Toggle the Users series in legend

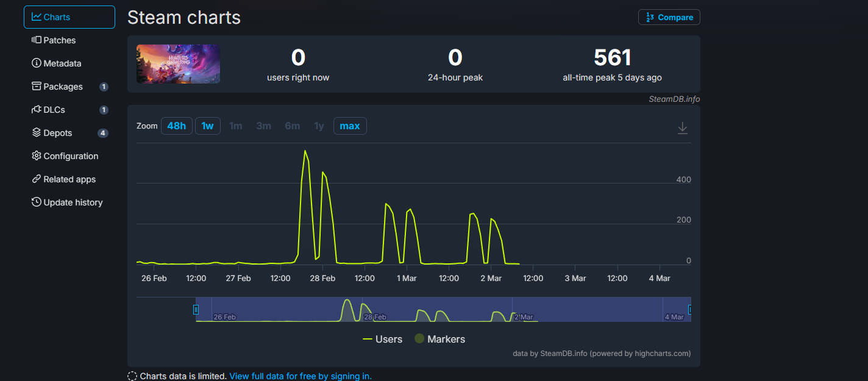(382, 339)
